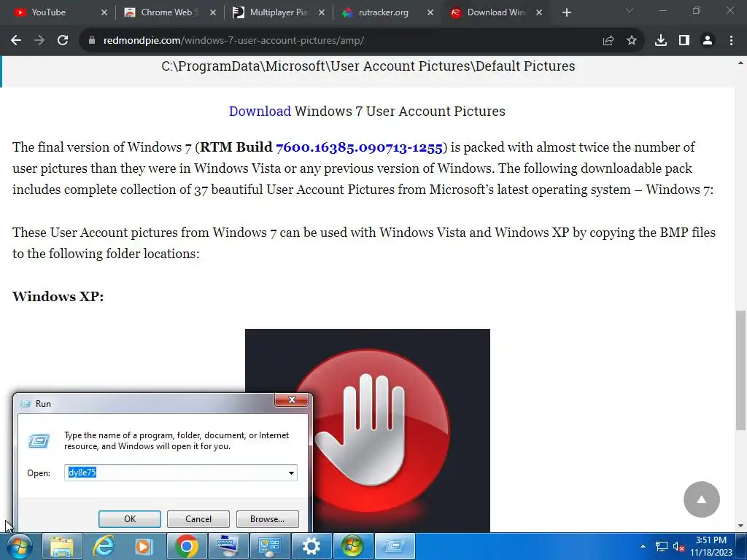Open Chrome three-dot menu

pyautogui.click(x=731, y=41)
